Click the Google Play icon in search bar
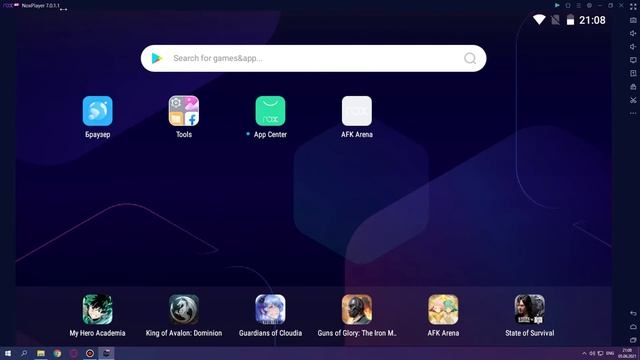This screenshot has width=640, height=360. pos(157,58)
